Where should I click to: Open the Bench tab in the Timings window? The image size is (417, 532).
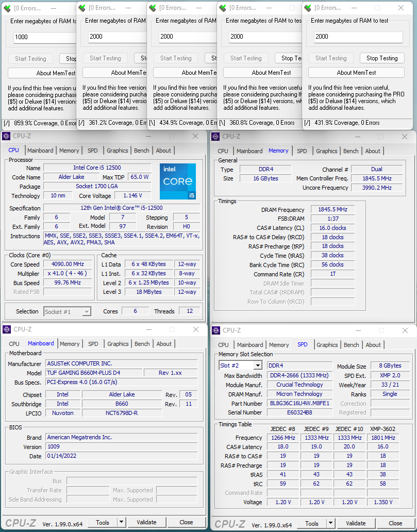[351, 151]
